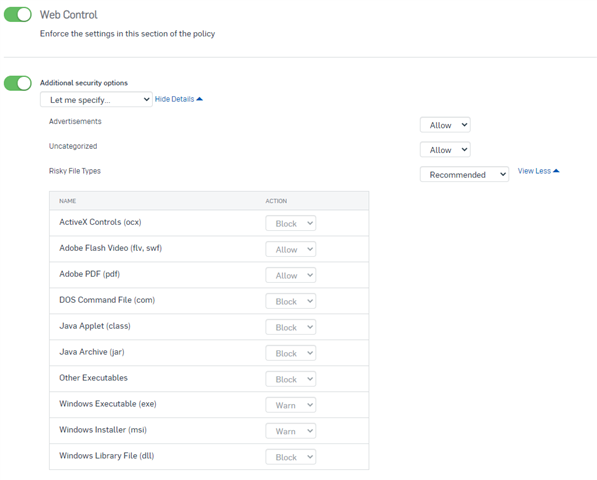The height and width of the screenshot is (480, 597).
Task: Change Windows Library File (dll) action
Action: coord(291,457)
